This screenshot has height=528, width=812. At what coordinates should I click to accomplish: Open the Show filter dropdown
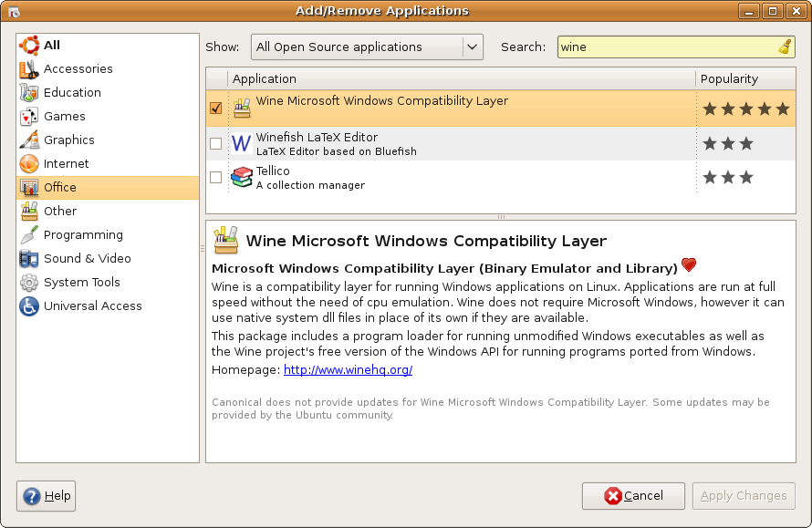pos(367,47)
